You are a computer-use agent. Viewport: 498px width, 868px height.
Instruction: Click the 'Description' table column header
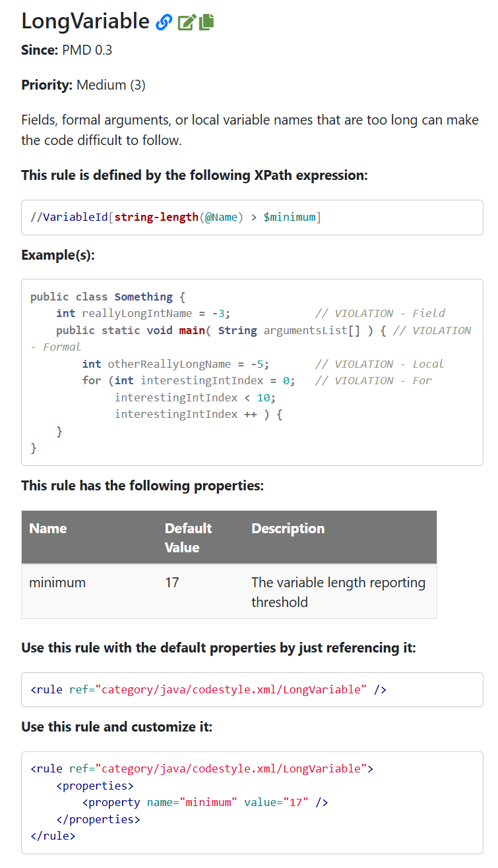tap(288, 529)
